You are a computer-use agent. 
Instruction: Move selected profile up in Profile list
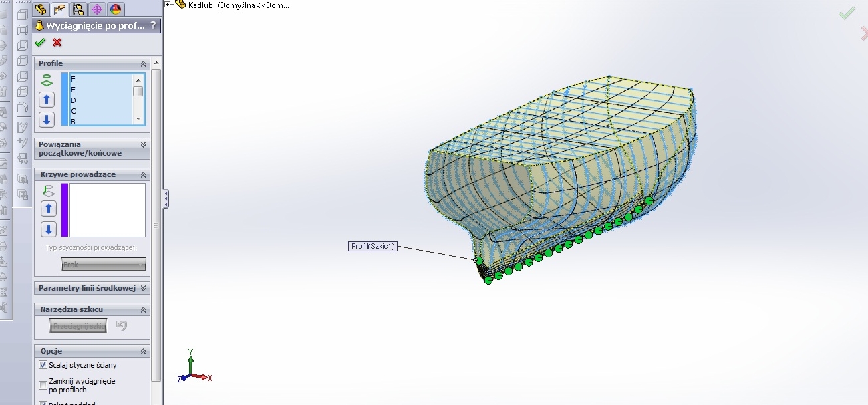(47, 100)
